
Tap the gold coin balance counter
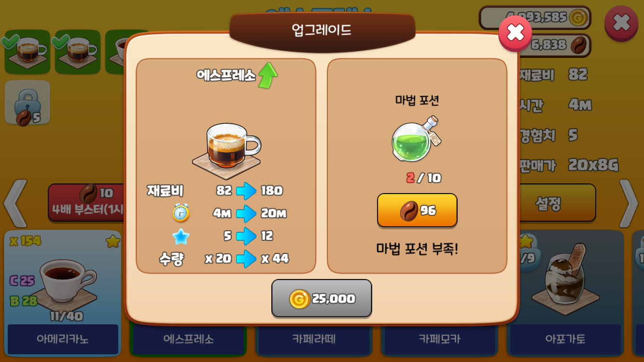(535, 18)
